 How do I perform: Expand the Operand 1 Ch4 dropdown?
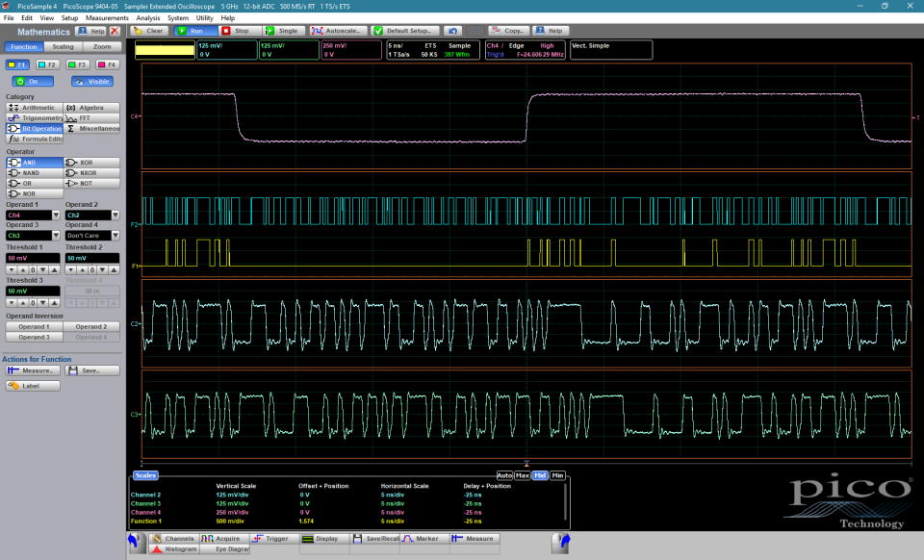[56, 215]
